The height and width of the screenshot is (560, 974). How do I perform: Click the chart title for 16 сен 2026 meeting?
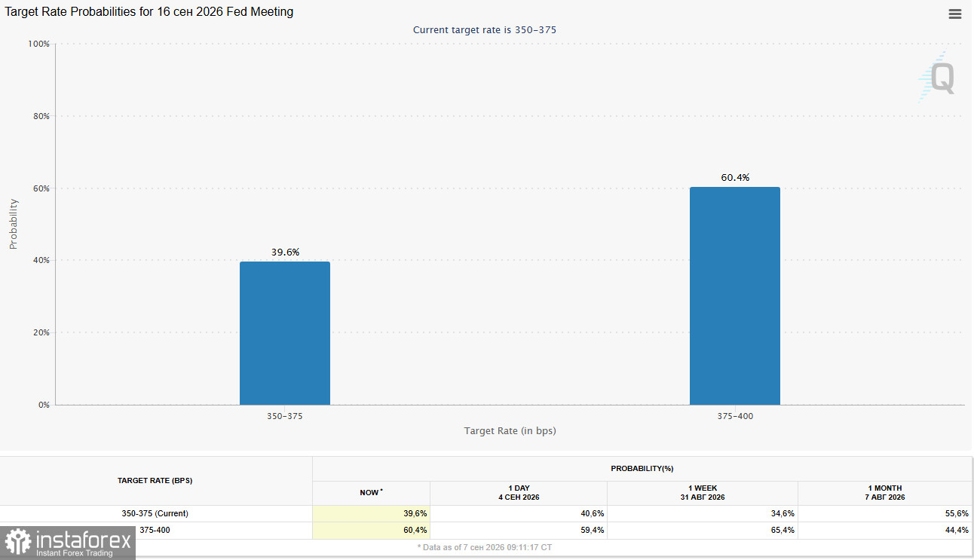coord(149,12)
